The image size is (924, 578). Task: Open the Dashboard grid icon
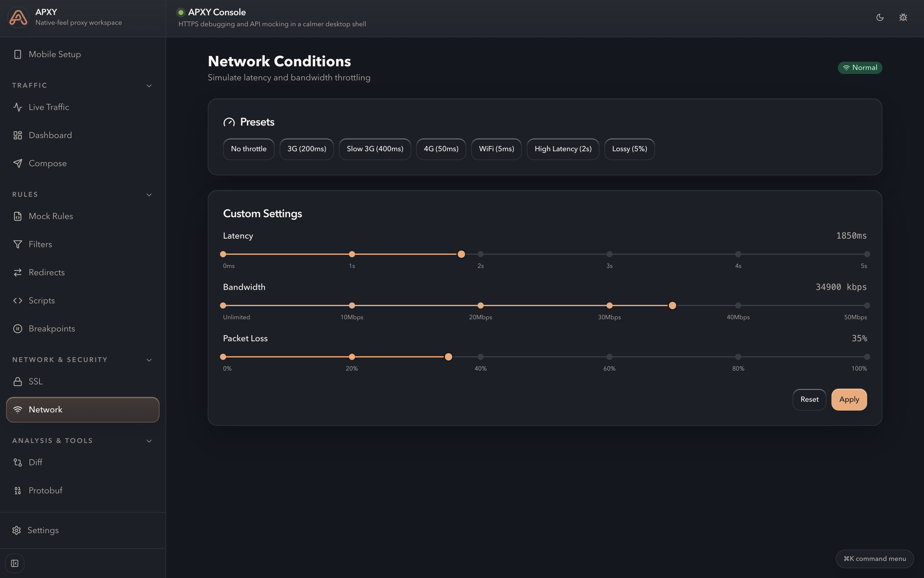pyautogui.click(x=18, y=135)
